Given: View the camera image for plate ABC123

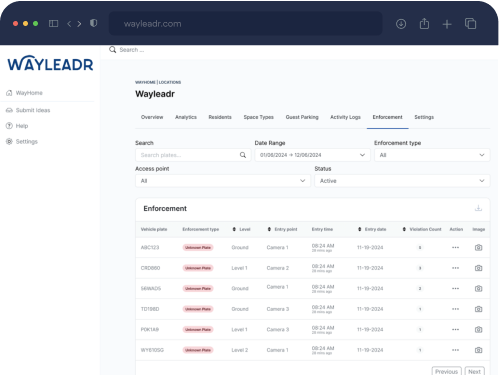Looking at the screenshot, I should tap(478, 247).
